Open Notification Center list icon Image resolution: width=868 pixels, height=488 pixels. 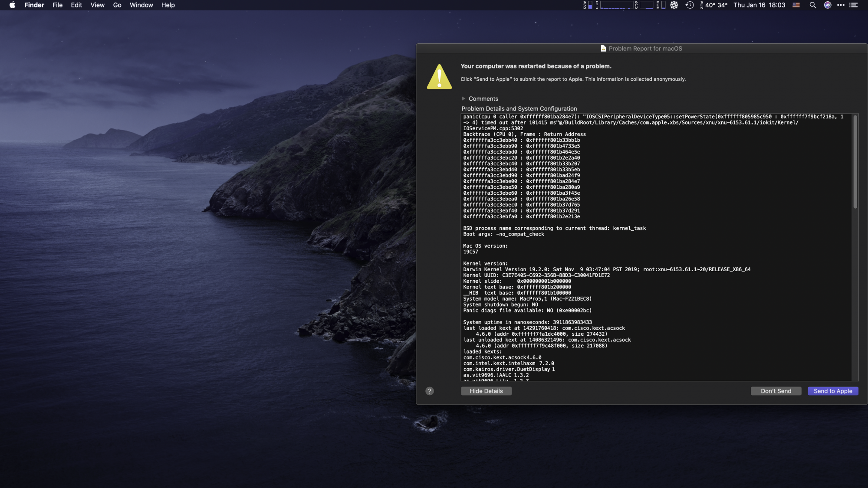(x=854, y=5)
